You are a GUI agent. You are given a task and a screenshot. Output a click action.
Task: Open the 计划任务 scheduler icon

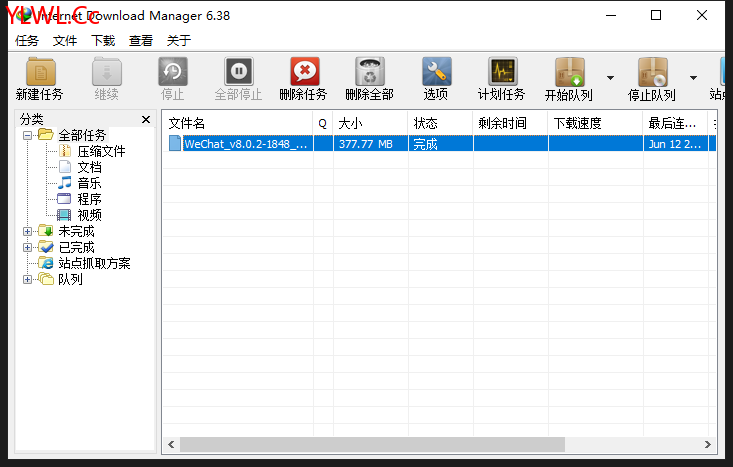(502, 72)
